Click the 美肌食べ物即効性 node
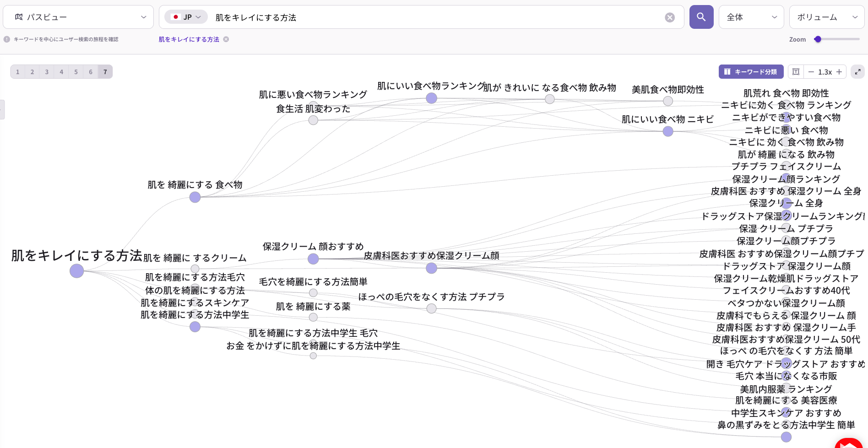 point(668,101)
